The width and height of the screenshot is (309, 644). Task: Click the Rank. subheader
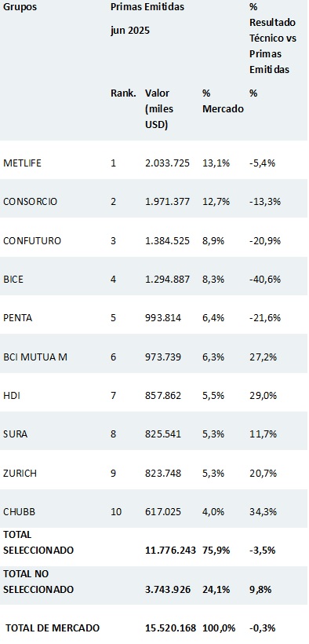coord(123,93)
